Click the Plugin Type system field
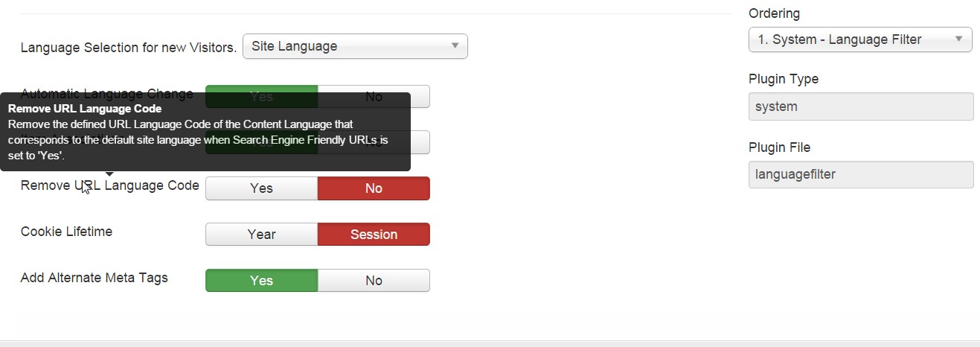This screenshot has width=980, height=347. (x=861, y=106)
